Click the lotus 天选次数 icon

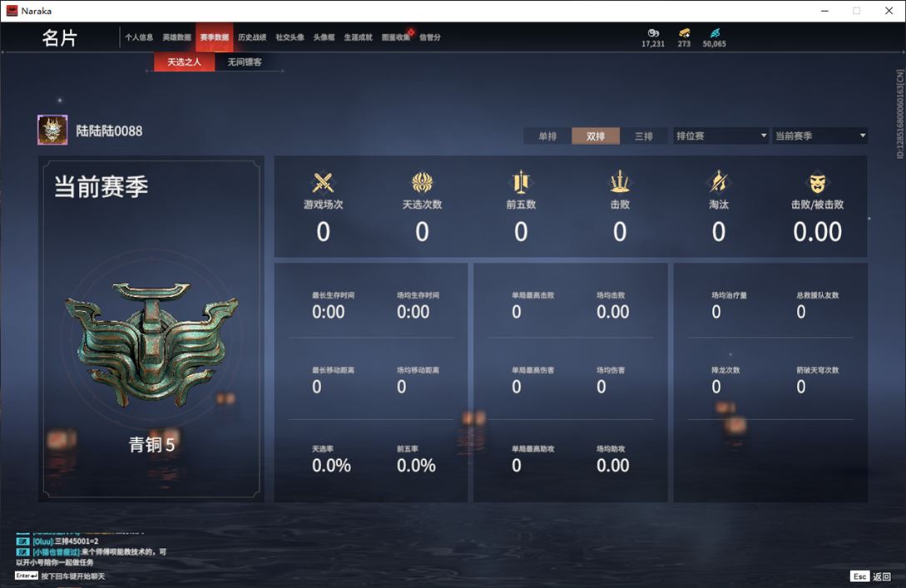pos(423,182)
